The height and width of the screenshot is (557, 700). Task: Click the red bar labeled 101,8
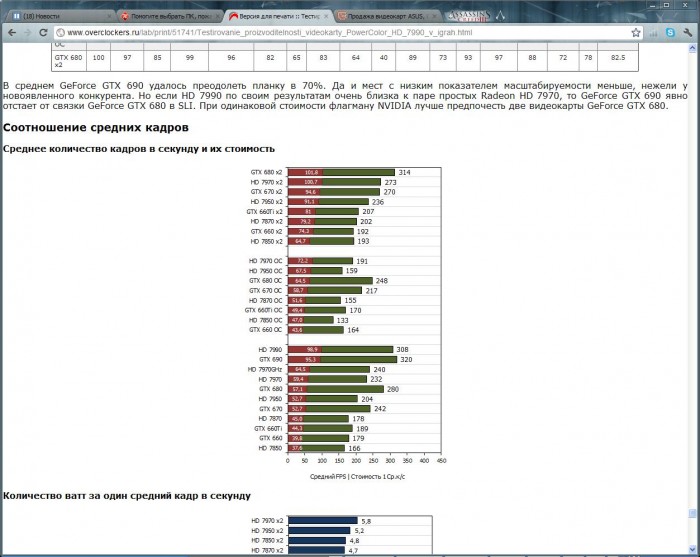tap(305, 172)
